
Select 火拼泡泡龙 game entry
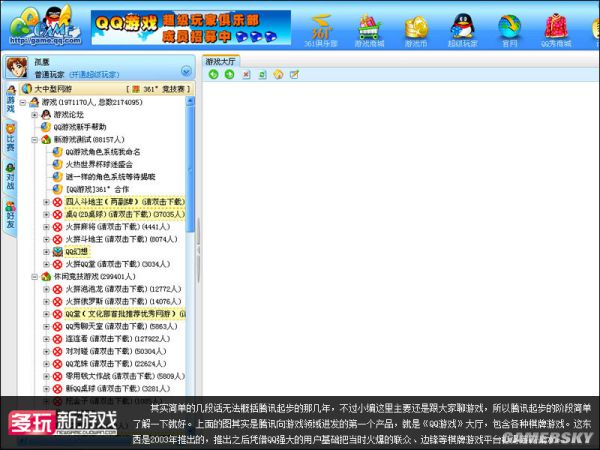click(123, 289)
